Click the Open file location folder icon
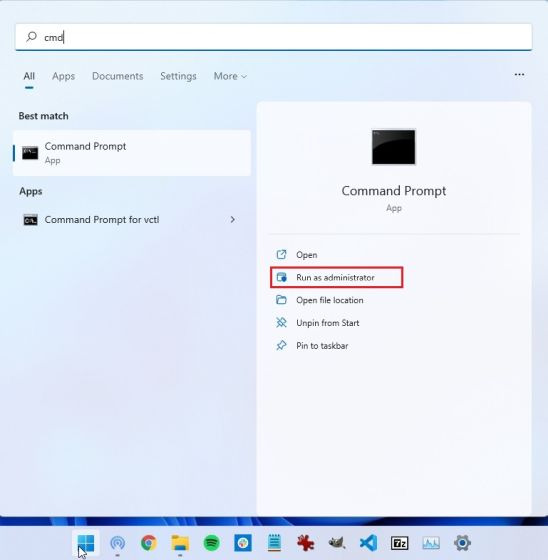The height and width of the screenshot is (560, 548). (x=281, y=300)
